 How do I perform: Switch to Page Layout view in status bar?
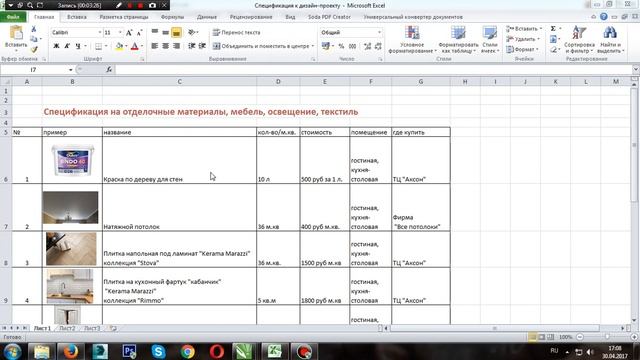(541, 337)
